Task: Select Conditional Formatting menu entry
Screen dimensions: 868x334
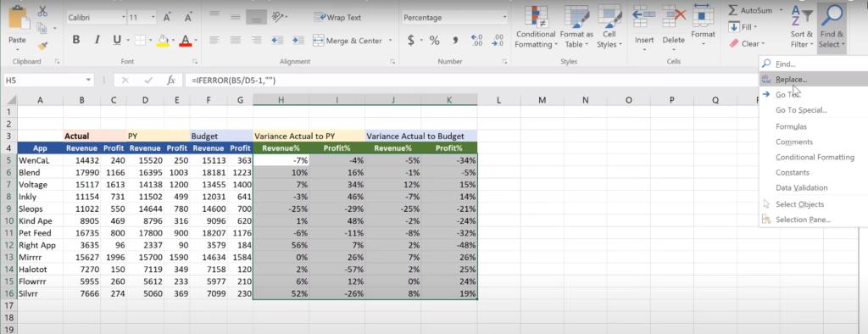Action: [815, 158]
